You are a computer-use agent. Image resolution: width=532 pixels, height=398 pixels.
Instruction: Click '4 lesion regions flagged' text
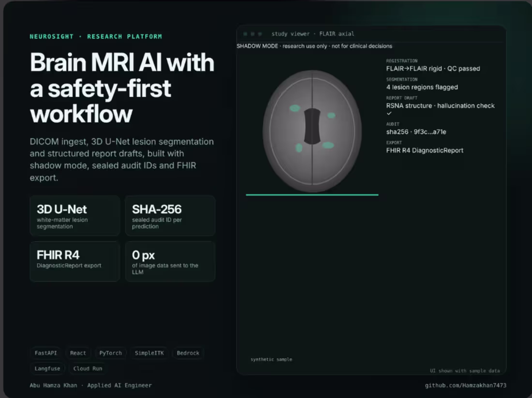pyautogui.click(x=422, y=87)
